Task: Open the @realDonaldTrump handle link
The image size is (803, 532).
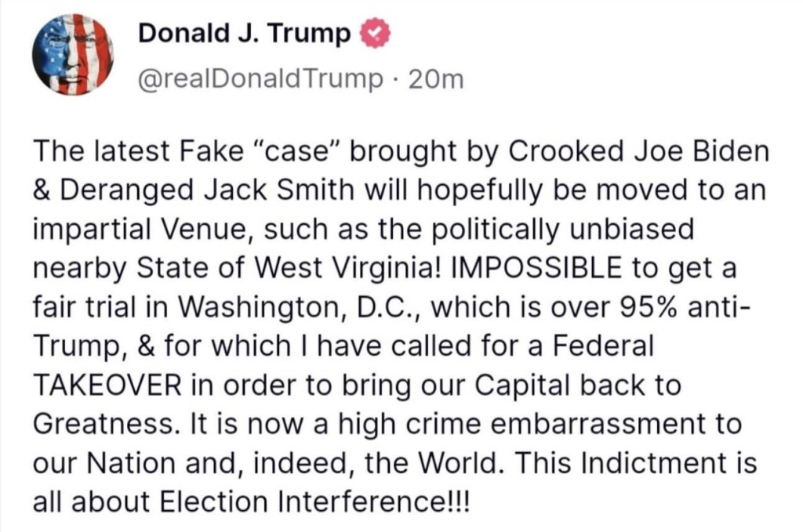Action: 261,78
